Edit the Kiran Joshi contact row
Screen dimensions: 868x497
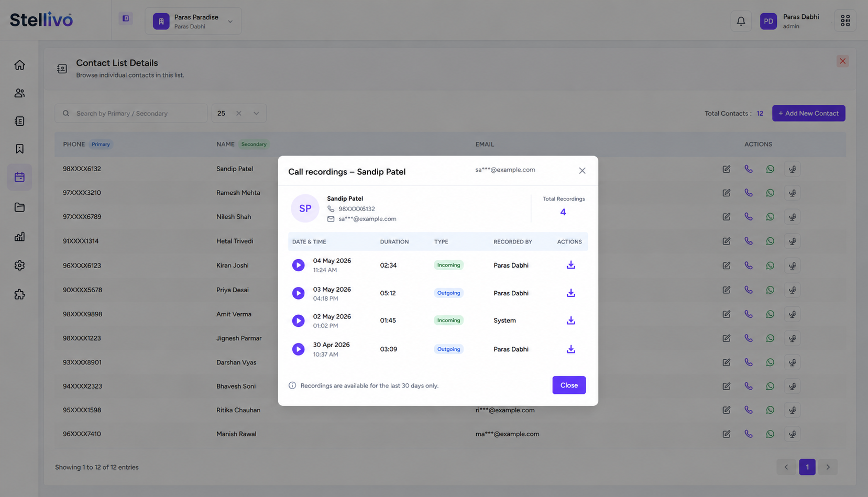[726, 266]
